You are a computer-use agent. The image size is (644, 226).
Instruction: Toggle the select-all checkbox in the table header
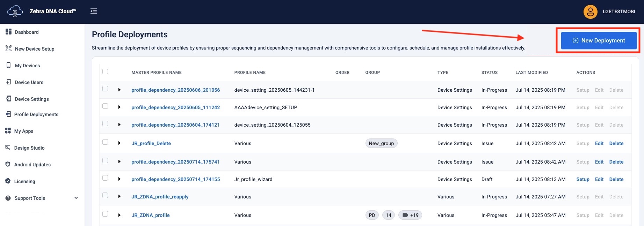tap(105, 72)
